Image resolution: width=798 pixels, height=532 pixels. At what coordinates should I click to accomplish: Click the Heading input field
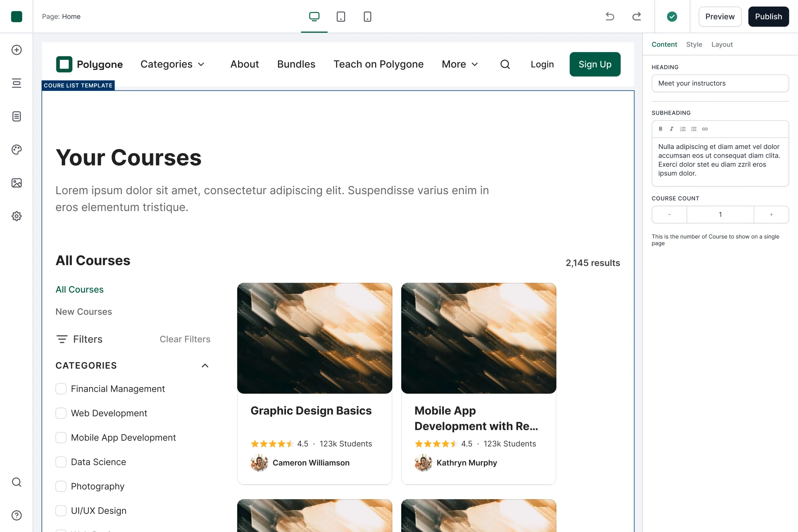(720, 83)
